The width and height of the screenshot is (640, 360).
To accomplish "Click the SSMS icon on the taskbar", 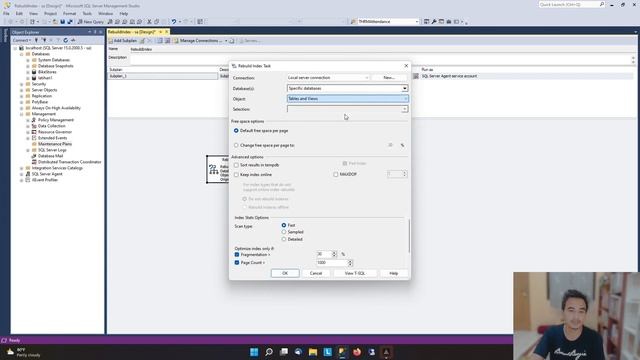I will pyautogui.click(x=342, y=352).
